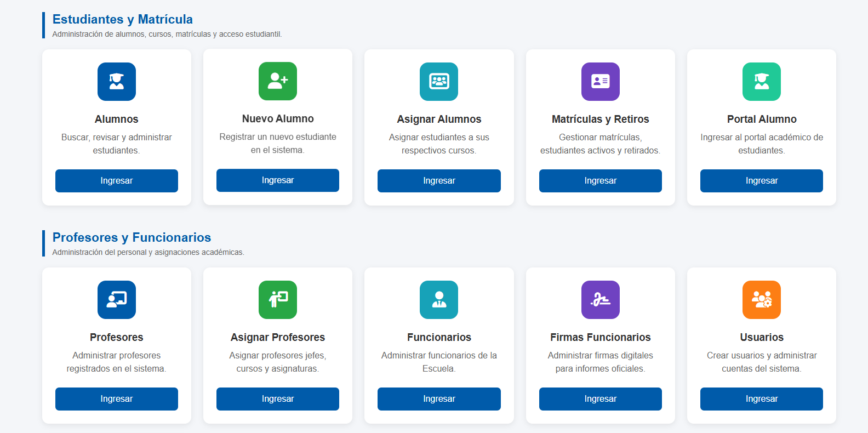Click the Asignar Alumnos group icon

439,82
